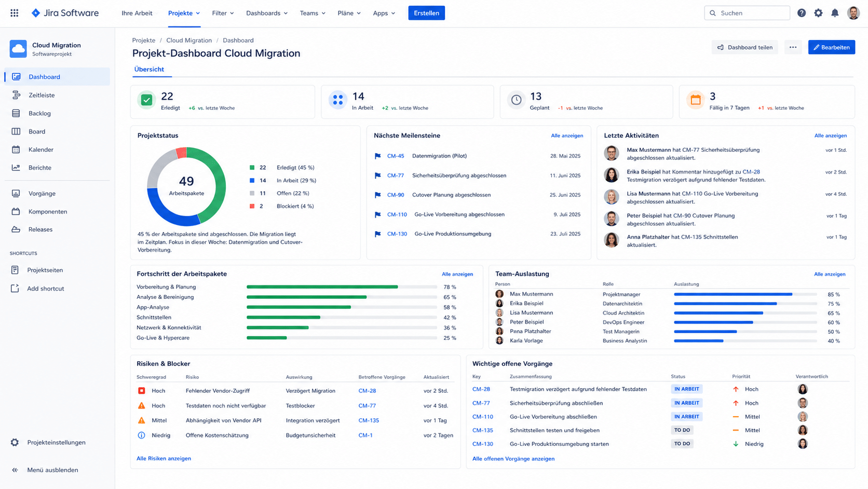Click the In Arbeit dots icon
This screenshot has height=489, width=868.
pos(338,100)
